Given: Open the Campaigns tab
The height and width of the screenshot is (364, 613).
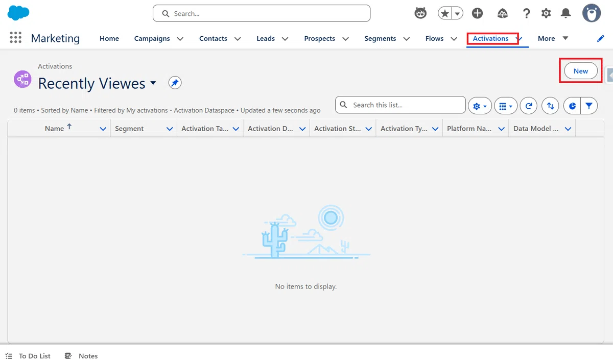Looking at the screenshot, I should click(152, 38).
